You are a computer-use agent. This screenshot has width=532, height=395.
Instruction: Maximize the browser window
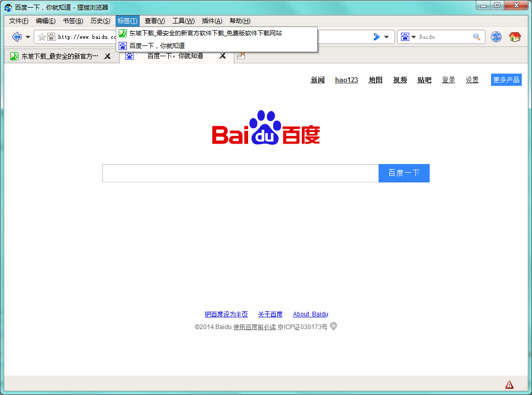coord(497,6)
